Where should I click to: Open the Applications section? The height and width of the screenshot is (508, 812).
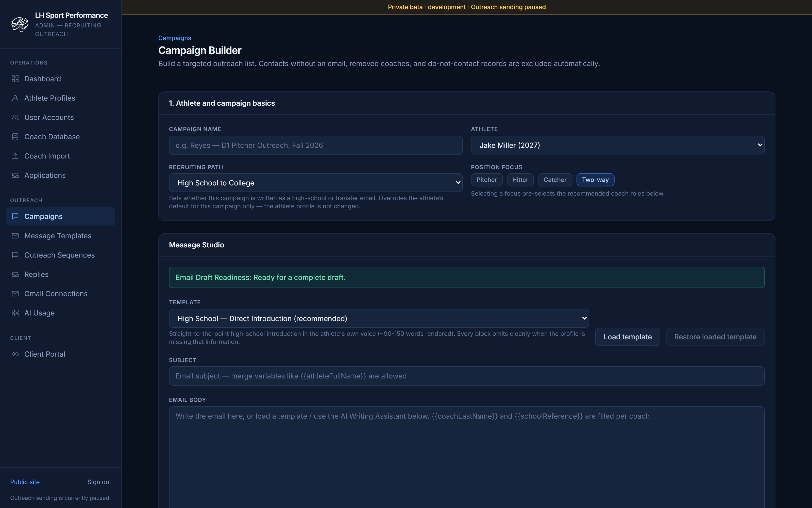[60, 175]
